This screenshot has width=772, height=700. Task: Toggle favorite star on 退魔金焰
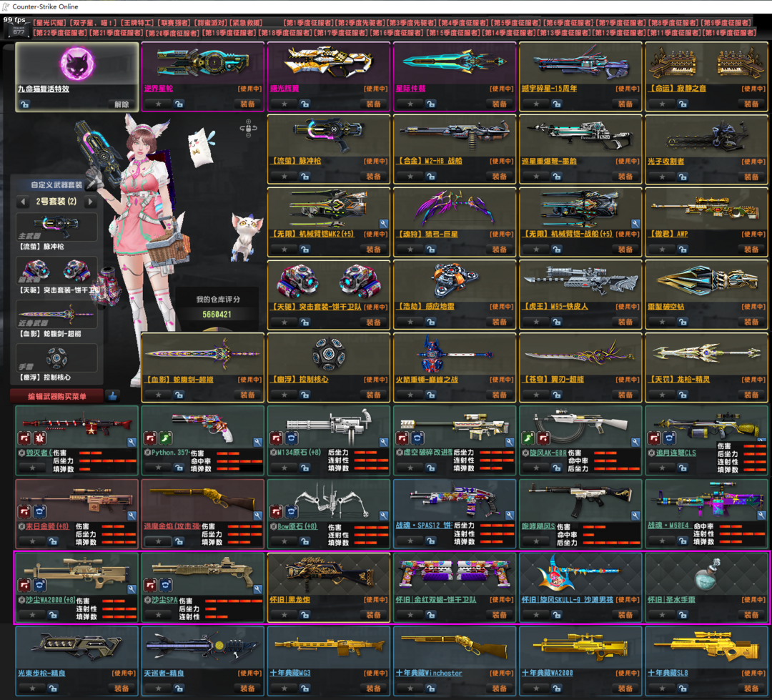159,541
